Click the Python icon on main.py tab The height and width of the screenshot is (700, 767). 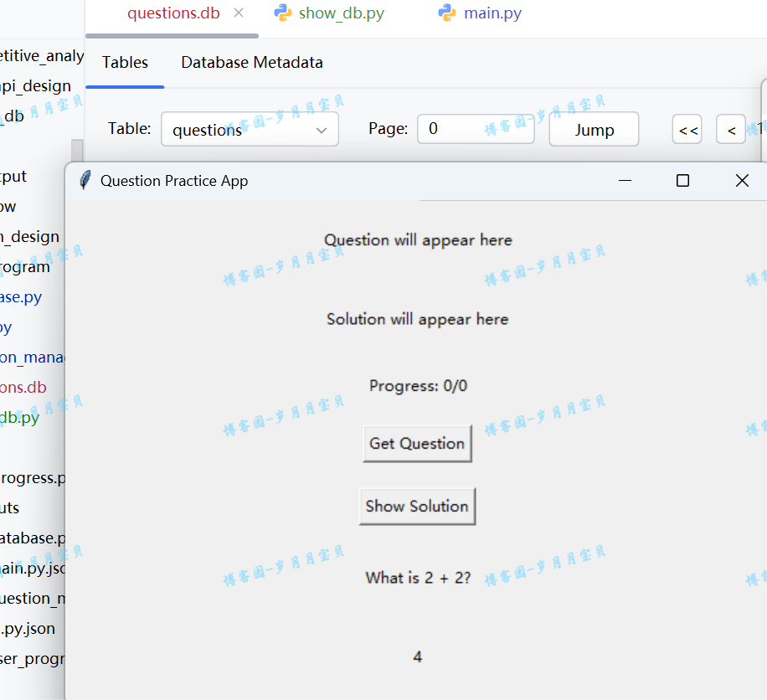[x=447, y=13]
